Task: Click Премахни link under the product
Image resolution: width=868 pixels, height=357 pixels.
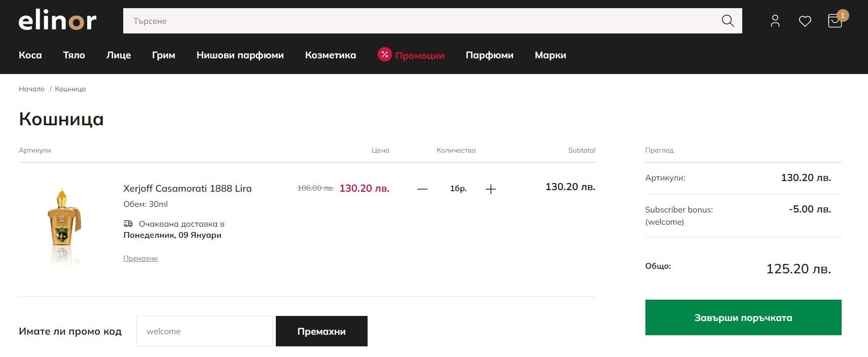Action: pos(140,258)
